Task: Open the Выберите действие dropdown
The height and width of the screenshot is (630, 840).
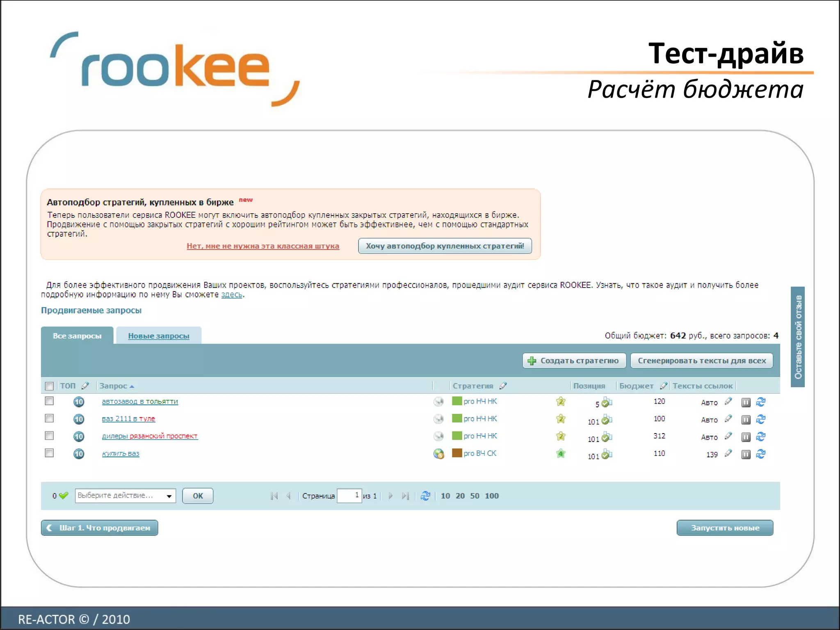Action: (x=126, y=496)
